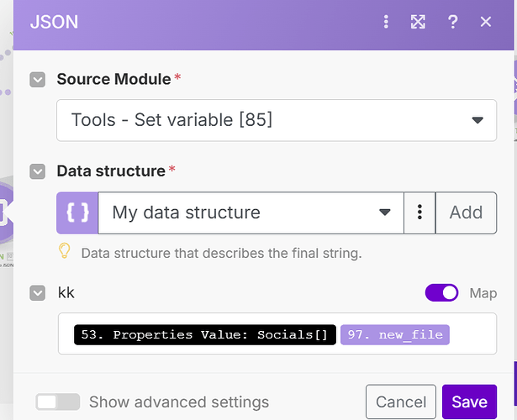
Task: Toggle the Map switch off
Action: click(x=442, y=293)
